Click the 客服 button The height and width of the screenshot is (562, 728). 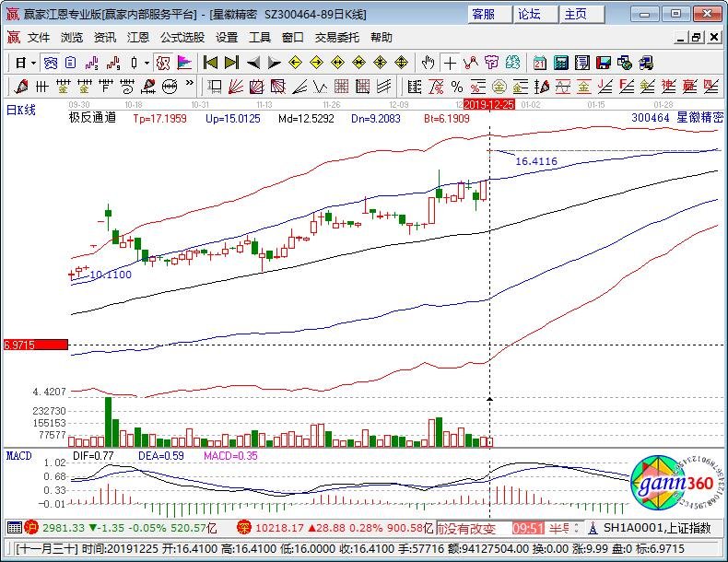click(x=489, y=15)
